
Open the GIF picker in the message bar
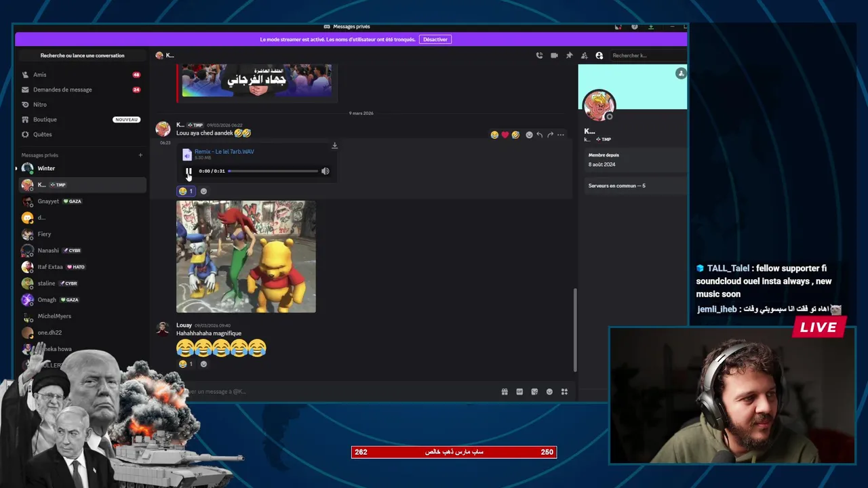[x=519, y=392]
